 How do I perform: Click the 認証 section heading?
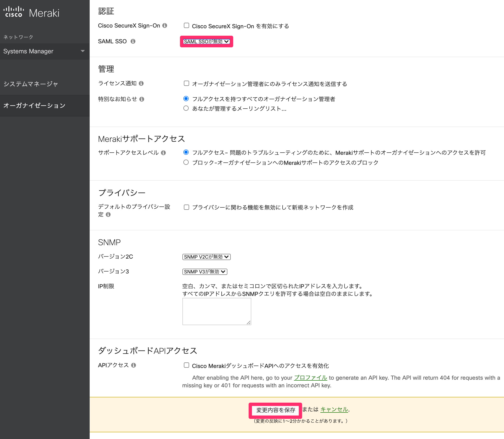coord(106,11)
